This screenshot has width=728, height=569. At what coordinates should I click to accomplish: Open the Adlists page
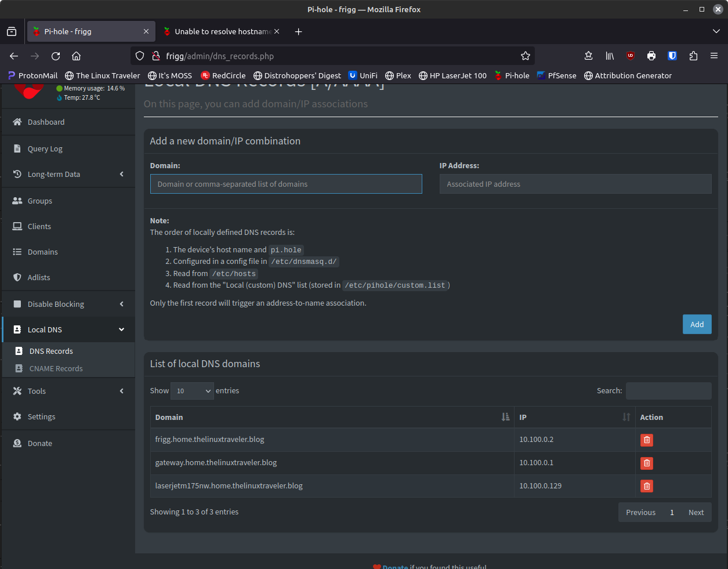(x=68, y=278)
